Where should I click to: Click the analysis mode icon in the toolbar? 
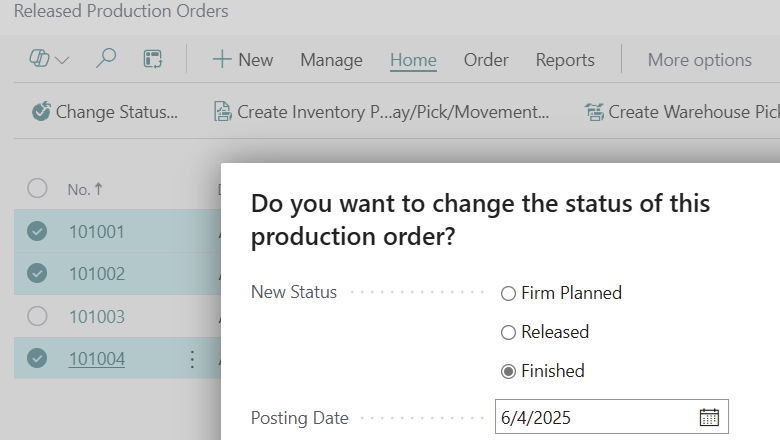point(153,60)
